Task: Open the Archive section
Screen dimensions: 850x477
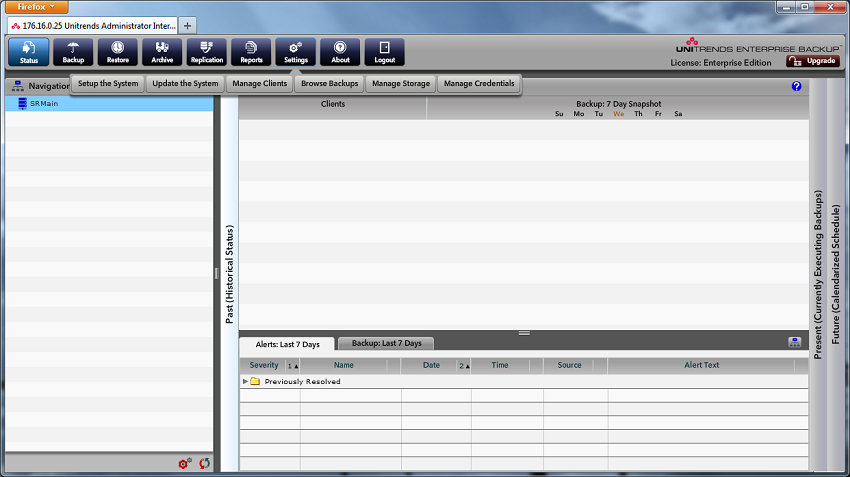Action: (162, 52)
